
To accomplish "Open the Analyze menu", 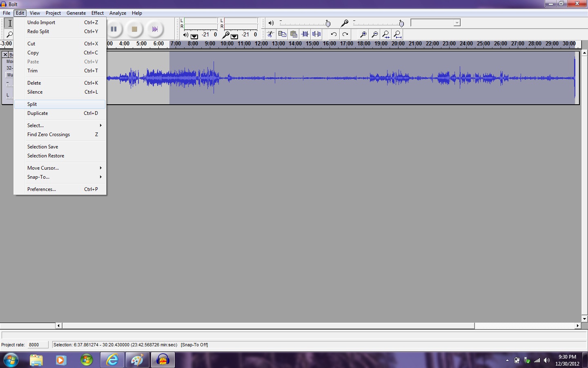I will pyautogui.click(x=118, y=13).
